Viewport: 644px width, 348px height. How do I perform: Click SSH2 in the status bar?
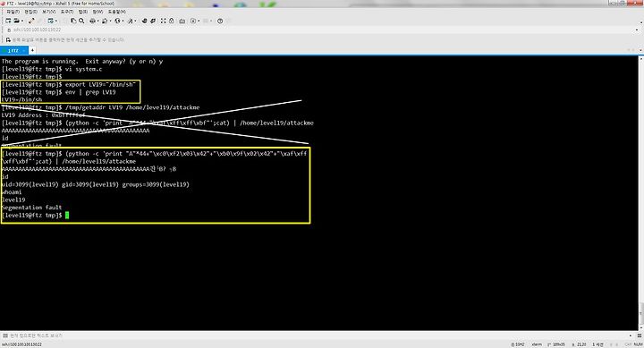tap(519, 344)
